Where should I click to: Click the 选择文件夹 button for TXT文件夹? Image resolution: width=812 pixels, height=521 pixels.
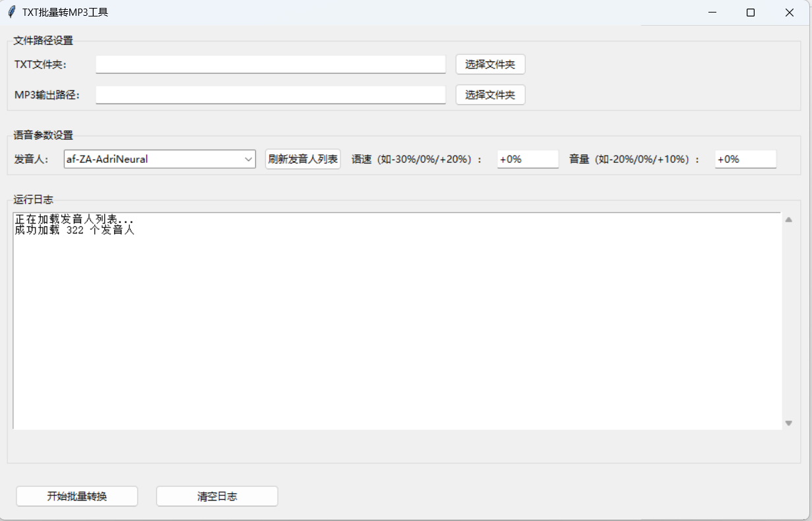[x=490, y=64]
